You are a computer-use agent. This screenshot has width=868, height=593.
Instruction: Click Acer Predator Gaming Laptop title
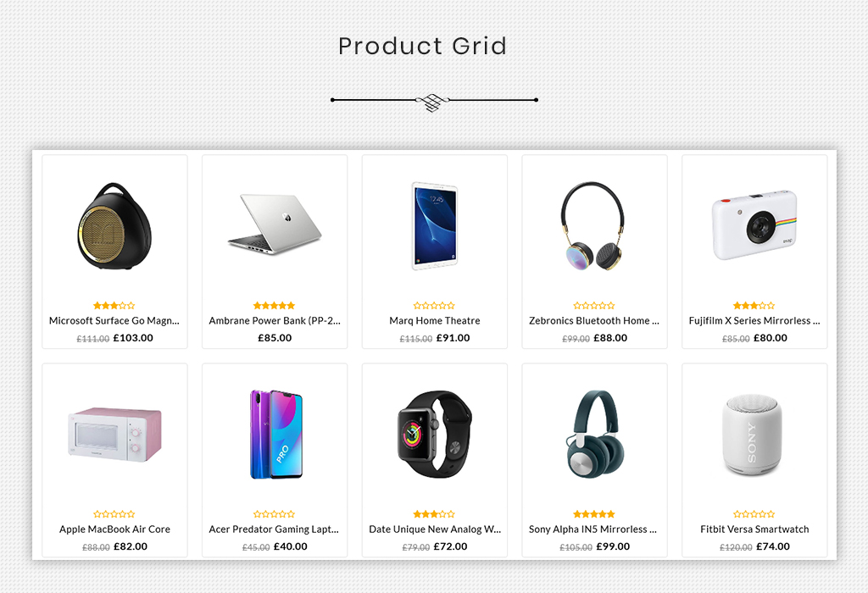pyautogui.click(x=274, y=529)
